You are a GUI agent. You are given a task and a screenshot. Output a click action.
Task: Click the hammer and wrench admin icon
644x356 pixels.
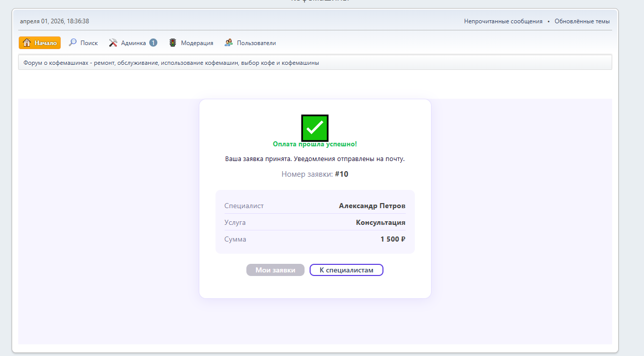(x=113, y=43)
